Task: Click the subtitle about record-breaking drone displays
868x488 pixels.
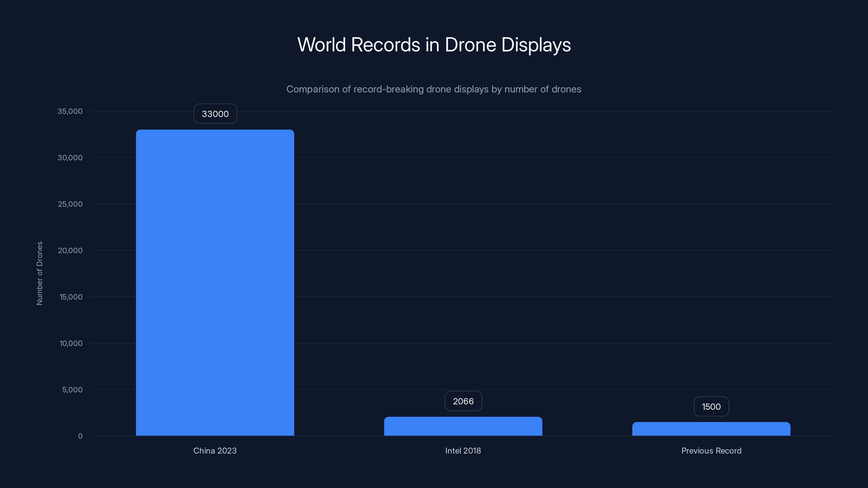Action: [x=434, y=89]
